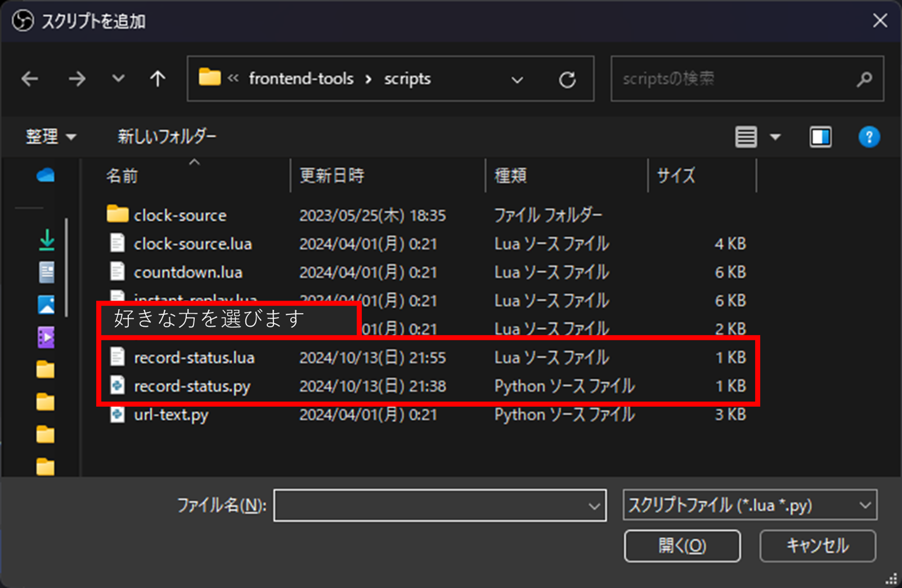The height and width of the screenshot is (588, 902).
Task: Open Downloads from the sidebar arrow icon
Action: [x=47, y=240]
